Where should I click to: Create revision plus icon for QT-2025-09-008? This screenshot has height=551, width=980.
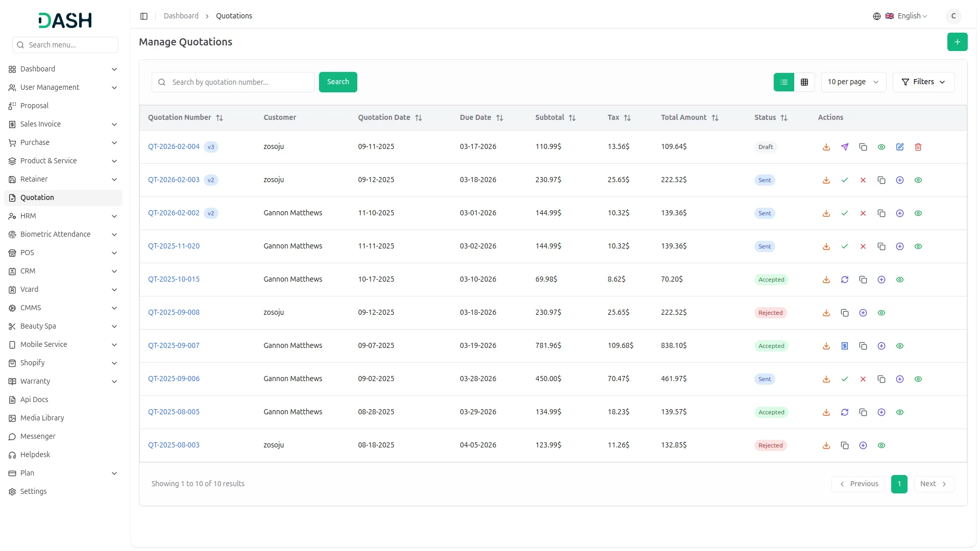pyautogui.click(x=863, y=313)
